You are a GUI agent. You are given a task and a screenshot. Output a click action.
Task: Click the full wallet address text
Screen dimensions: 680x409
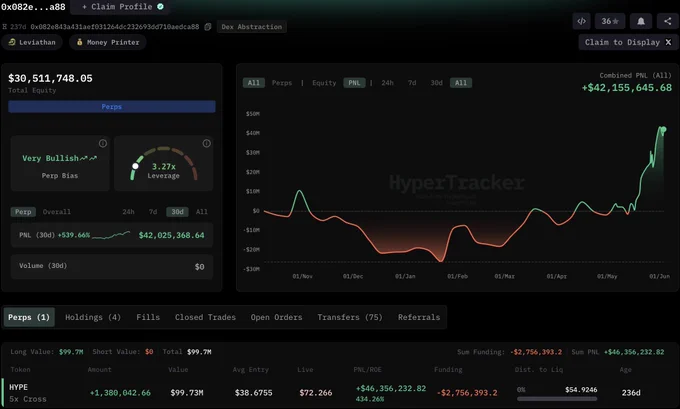pyautogui.click(x=115, y=27)
